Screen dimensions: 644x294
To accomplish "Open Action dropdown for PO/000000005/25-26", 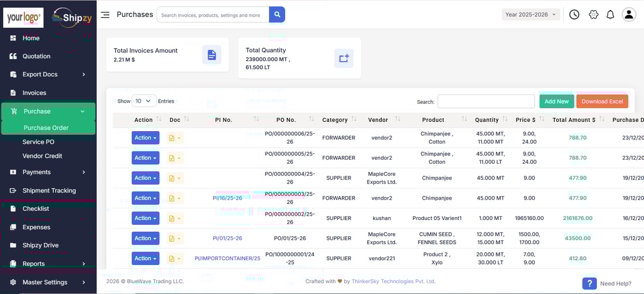I will 145,158.
